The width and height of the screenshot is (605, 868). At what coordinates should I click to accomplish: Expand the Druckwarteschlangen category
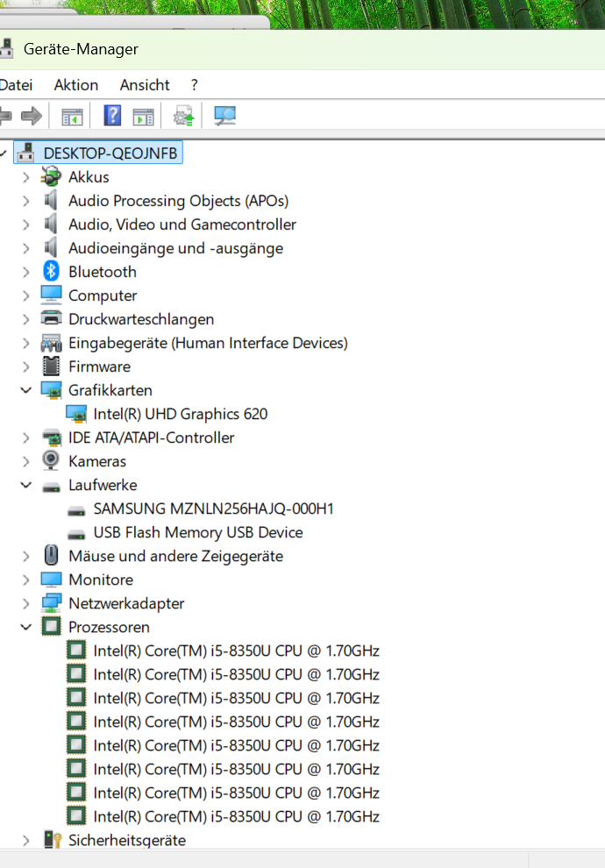[x=26, y=319]
